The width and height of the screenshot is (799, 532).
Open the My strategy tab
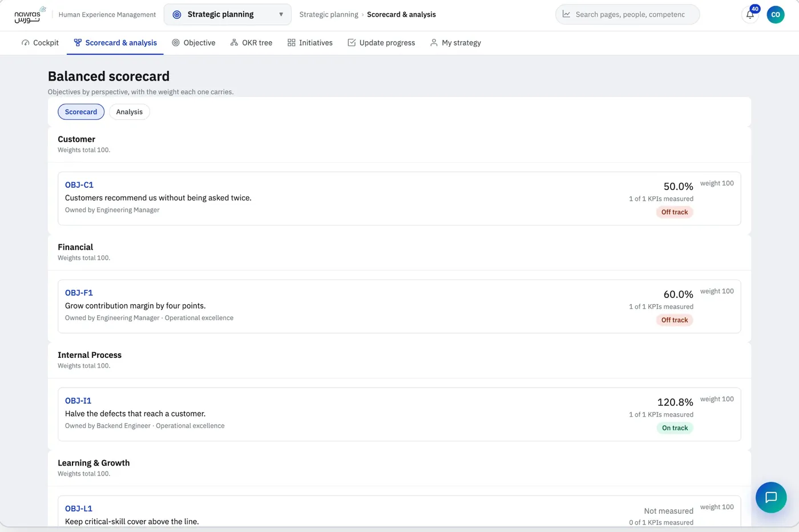coord(455,43)
